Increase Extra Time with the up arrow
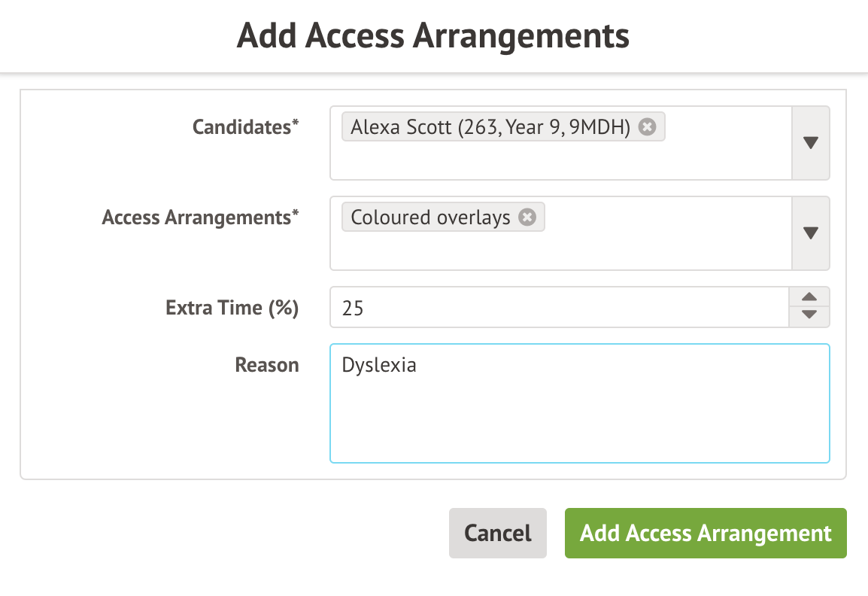 pos(809,297)
